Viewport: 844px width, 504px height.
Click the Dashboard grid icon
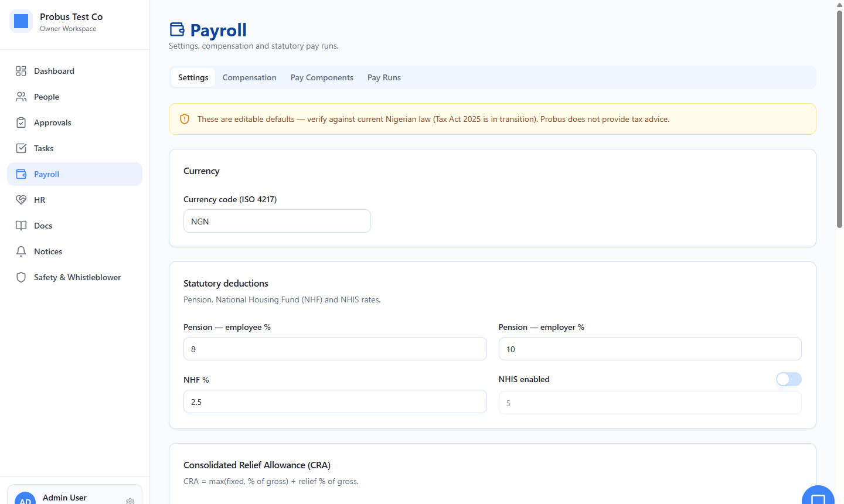tap(21, 71)
